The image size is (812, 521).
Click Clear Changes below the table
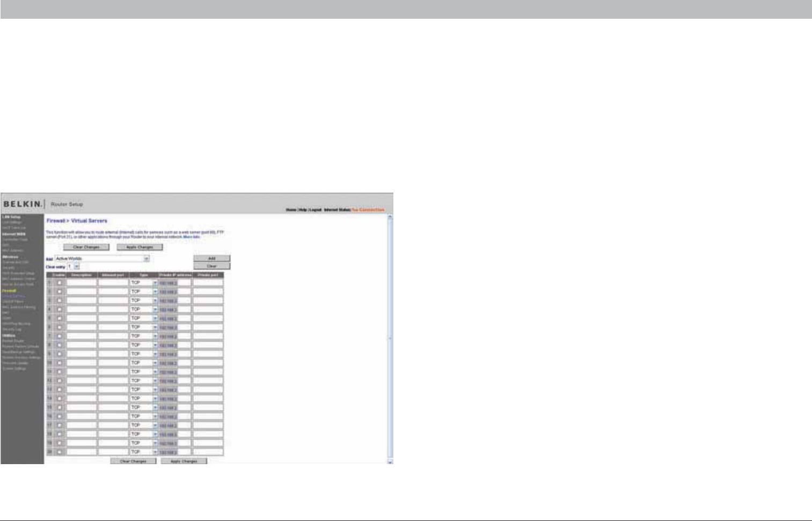[133, 461]
